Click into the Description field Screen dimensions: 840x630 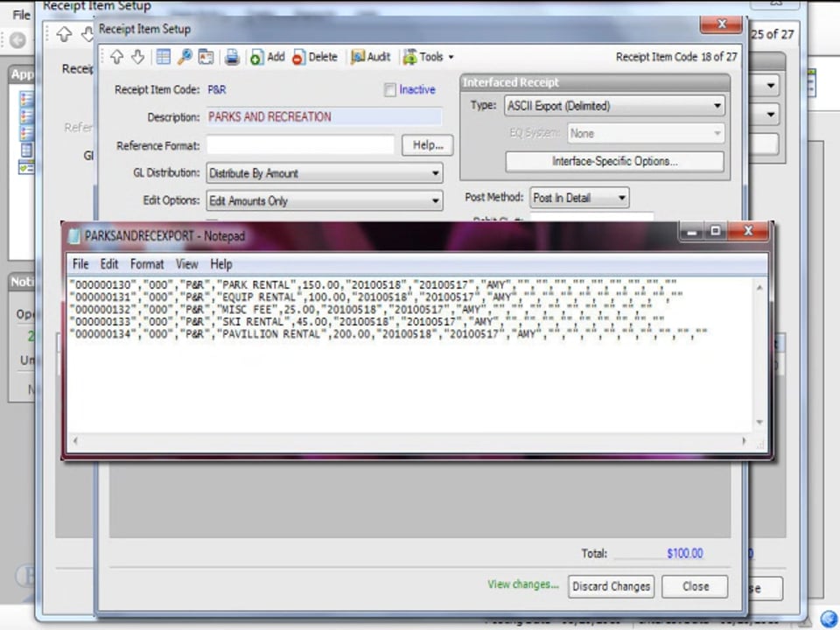pos(325,116)
